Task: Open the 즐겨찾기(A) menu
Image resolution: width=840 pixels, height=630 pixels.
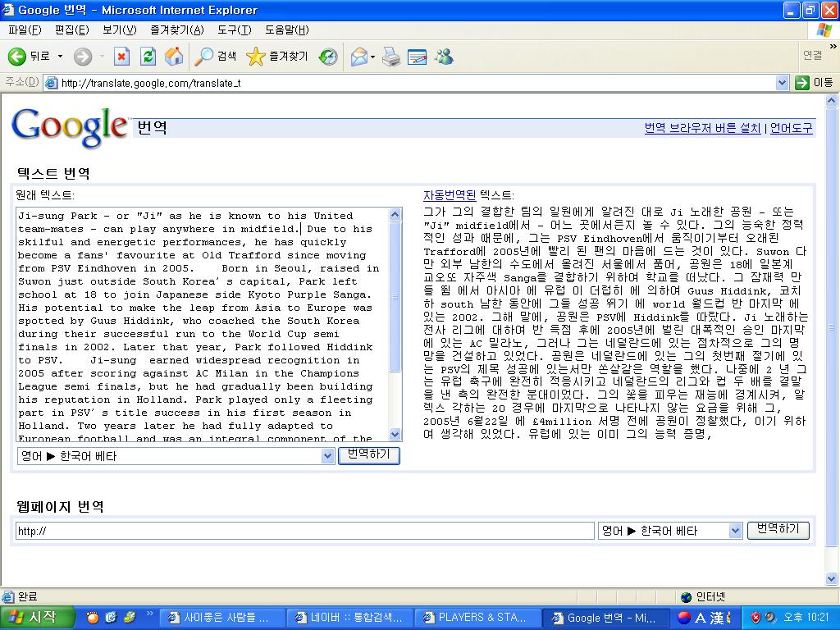Action: pyautogui.click(x=176, y=30)
